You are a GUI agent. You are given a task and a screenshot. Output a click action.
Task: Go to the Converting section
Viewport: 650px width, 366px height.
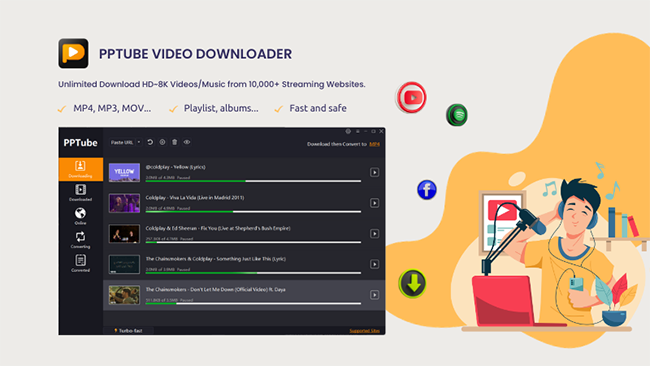coord(80,240)
